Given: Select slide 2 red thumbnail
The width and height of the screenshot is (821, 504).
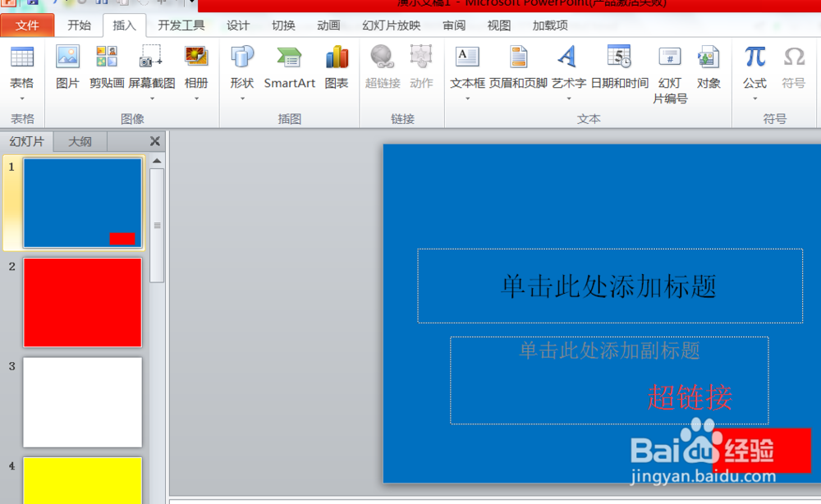Looking at the screenshot, I should click(82, 303).
